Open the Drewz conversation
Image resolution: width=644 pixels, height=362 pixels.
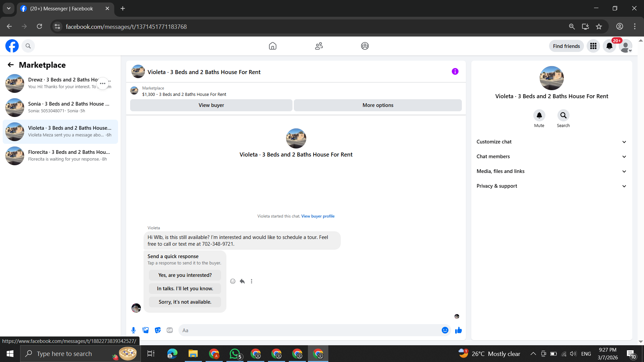[x=60, y=83]
